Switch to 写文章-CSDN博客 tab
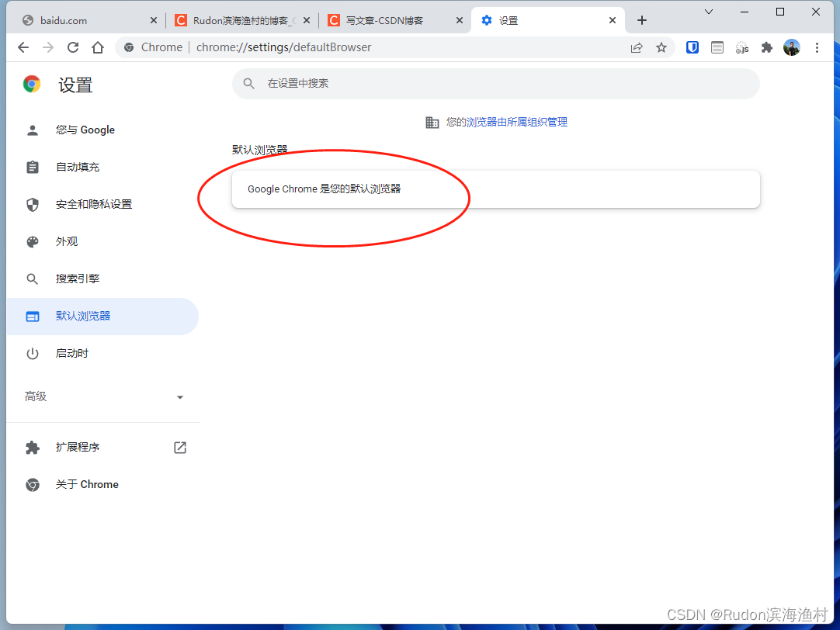 coord(395,20)
